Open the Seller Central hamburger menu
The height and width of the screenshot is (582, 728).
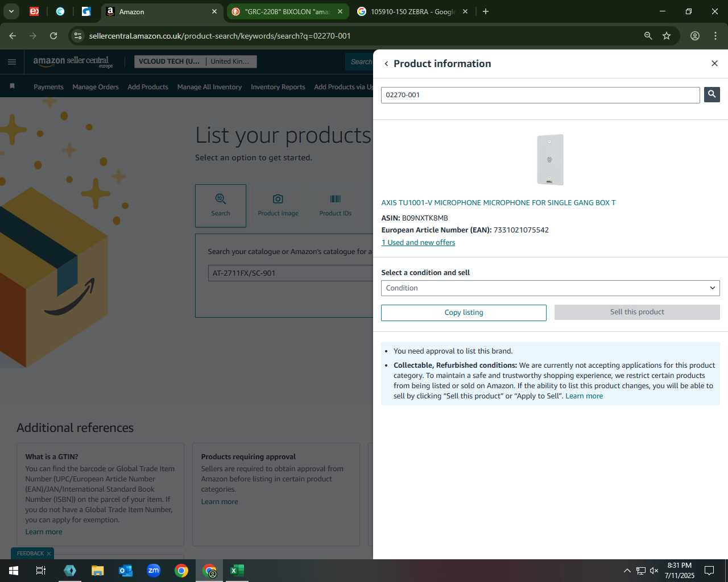pos(12,62)
